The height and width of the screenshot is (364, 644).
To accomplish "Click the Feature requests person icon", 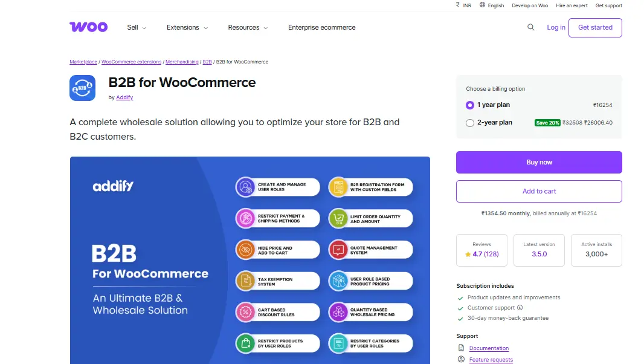I will (460, 360).
